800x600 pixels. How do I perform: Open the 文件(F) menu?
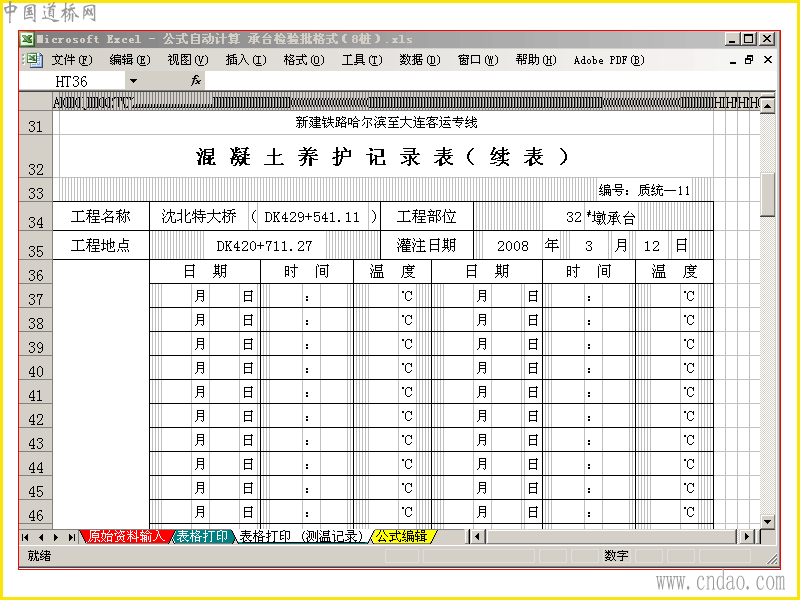[x=72, y=60]
